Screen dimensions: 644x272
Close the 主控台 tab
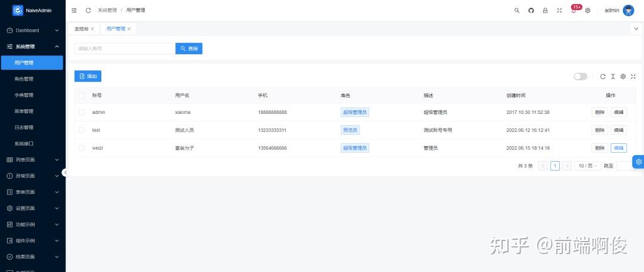point(92,29)
